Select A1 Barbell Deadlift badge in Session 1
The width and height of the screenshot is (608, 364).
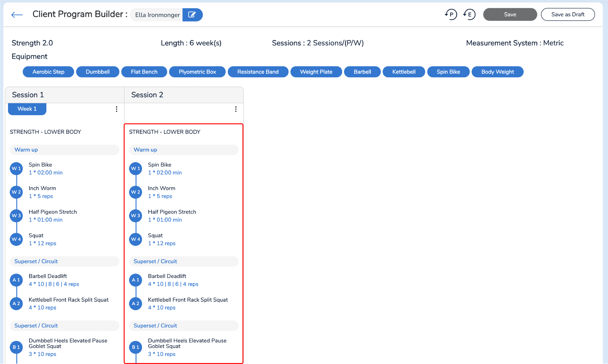point(16,280)
